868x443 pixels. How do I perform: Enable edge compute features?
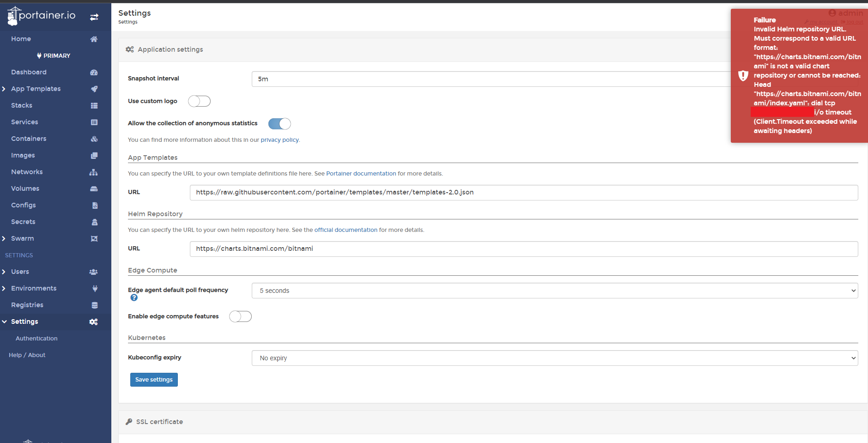click(240, 316)
